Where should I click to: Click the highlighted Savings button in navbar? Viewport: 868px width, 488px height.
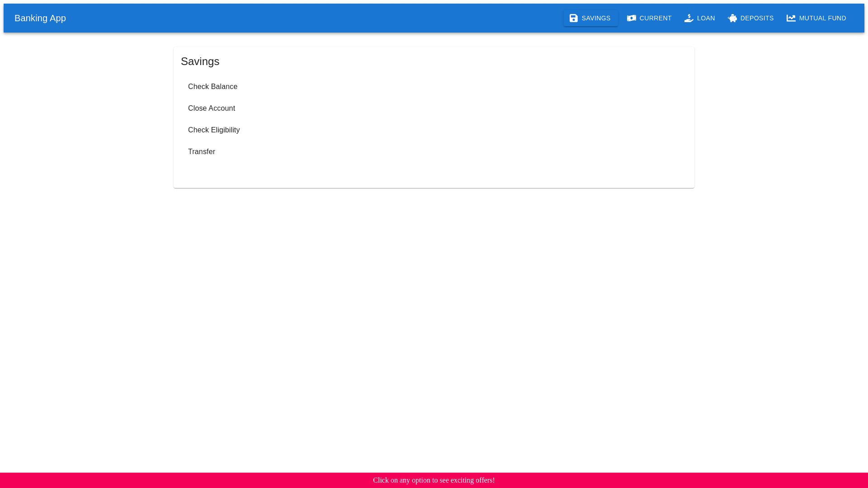590,18
